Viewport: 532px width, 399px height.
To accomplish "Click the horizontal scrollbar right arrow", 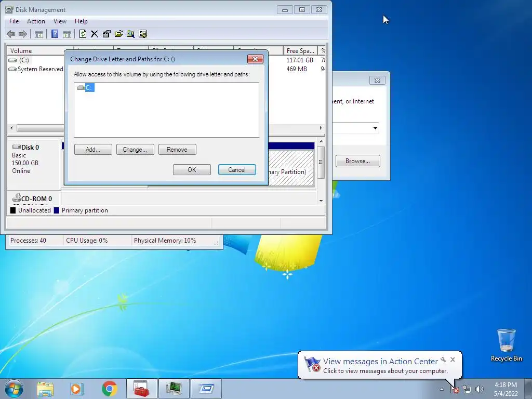I will [321, 128].
